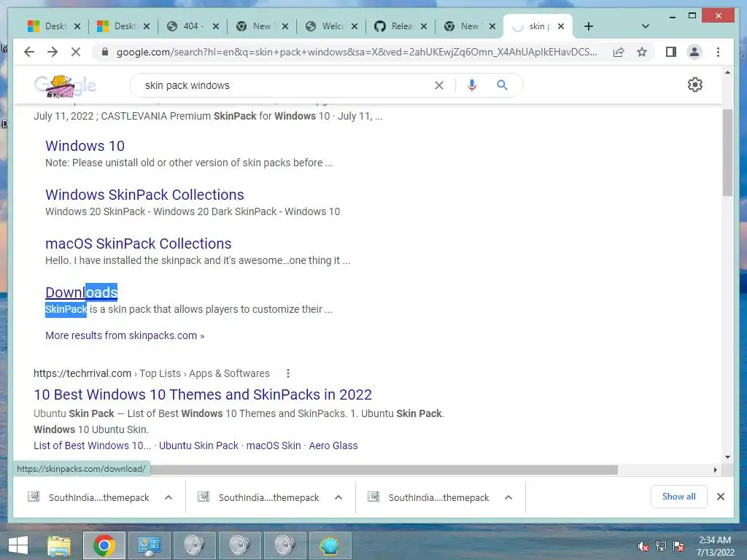Go back to the previous page

tap(29, 52)
